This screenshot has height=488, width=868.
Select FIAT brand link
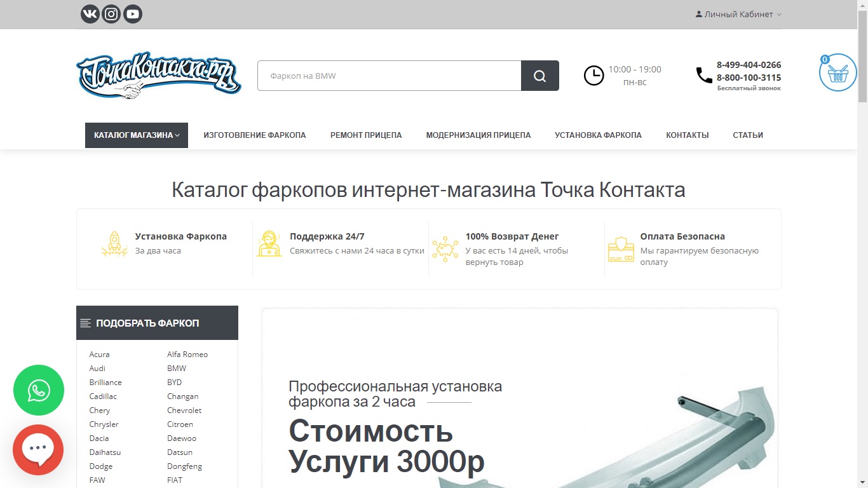[175, 480]
